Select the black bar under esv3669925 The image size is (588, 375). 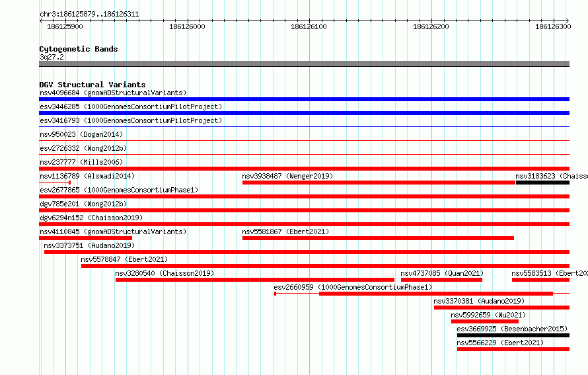(x=513, y=335)
